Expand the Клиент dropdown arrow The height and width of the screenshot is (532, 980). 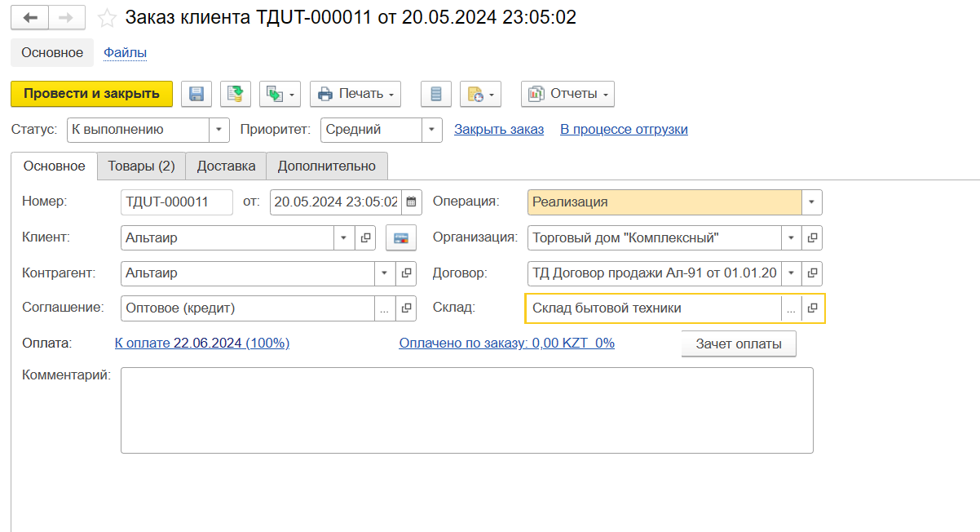344,238
